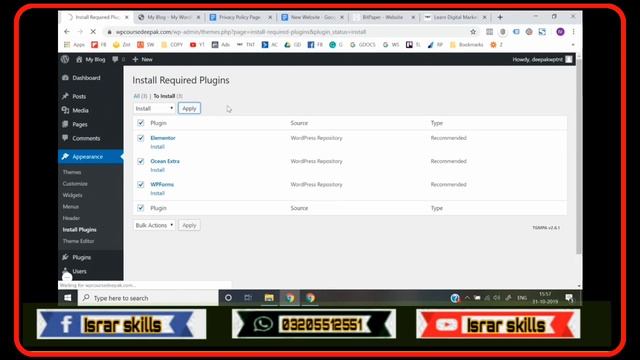This screenshot has width=640, height=360.
Task: Open Themes under Appearance
Action: coord(72,172)
